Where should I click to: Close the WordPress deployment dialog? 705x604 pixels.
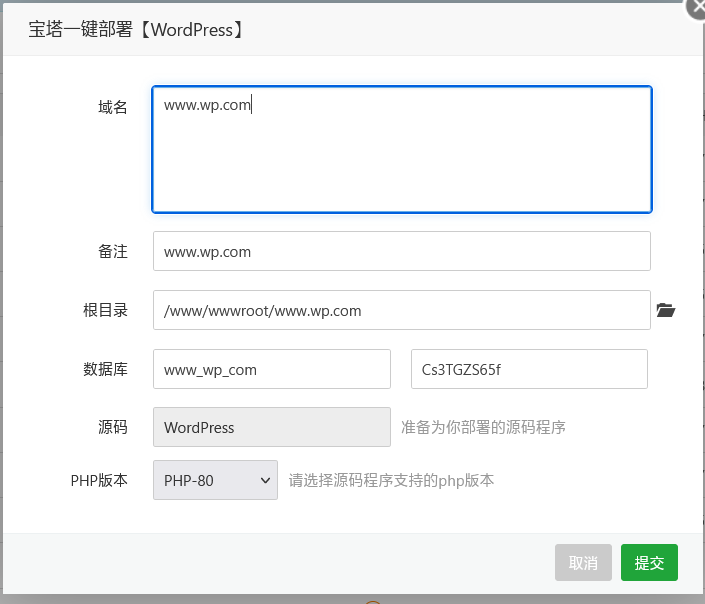click(696, 8)
